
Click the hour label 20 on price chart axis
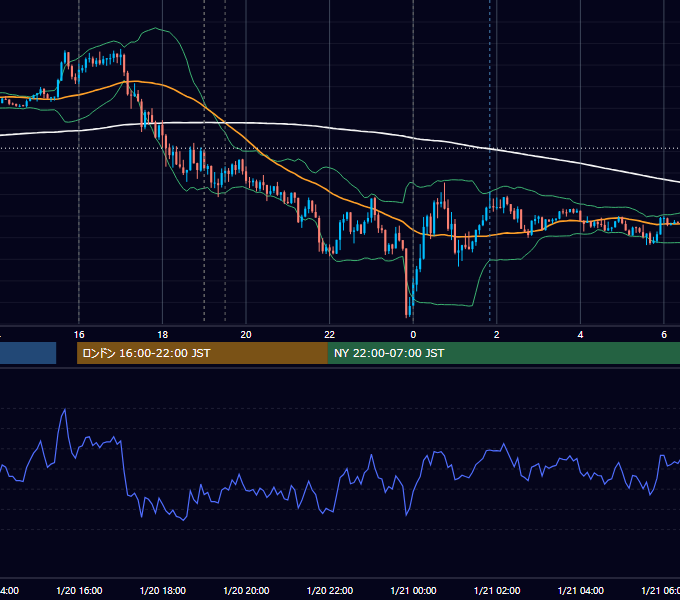coord(246,335)
